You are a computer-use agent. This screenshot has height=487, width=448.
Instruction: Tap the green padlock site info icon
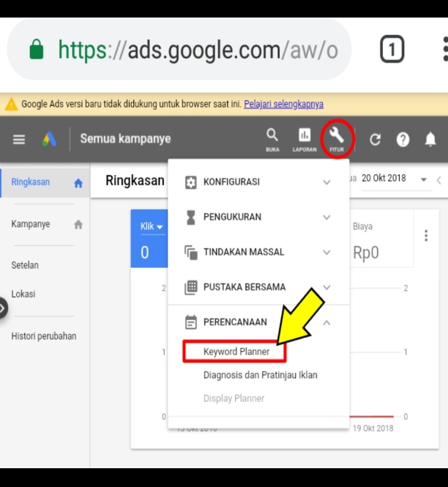pyautogui.click(x=36, y=49)
